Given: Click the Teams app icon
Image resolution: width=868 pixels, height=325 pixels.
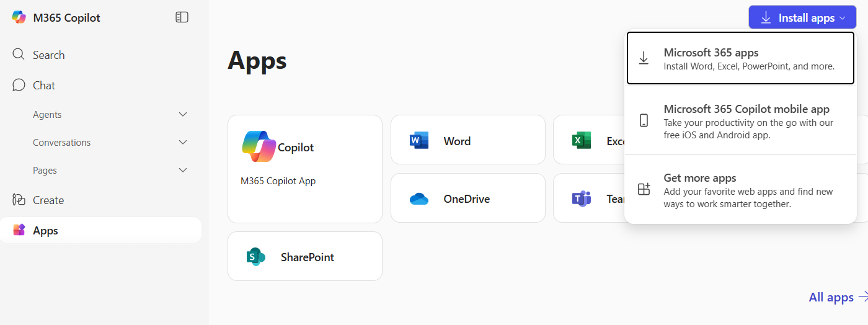Looking at the screenshot, I should tap(582, 198).
